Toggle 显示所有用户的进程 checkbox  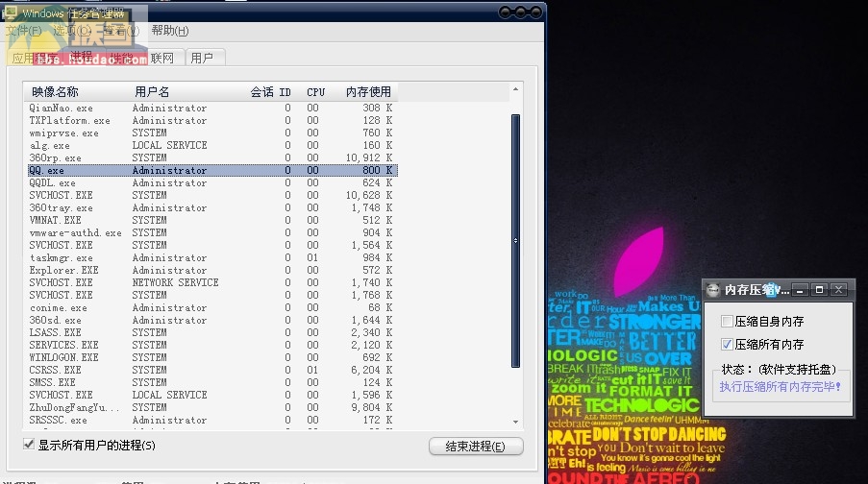[29, 444]
